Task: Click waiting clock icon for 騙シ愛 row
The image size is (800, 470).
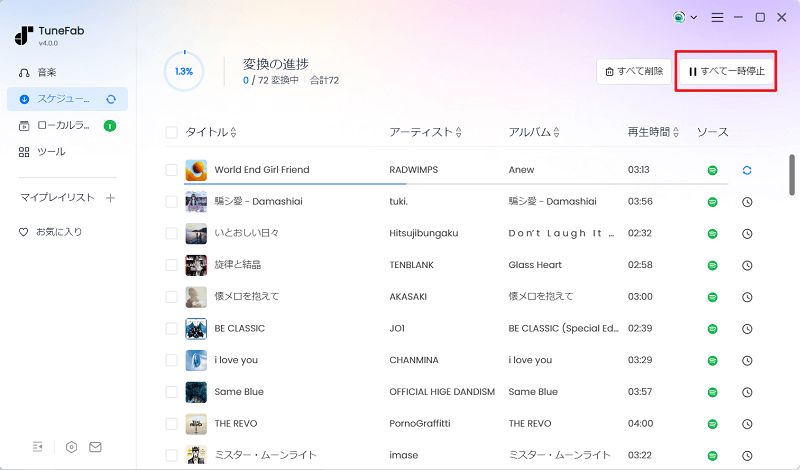Action: coord(747,202)
